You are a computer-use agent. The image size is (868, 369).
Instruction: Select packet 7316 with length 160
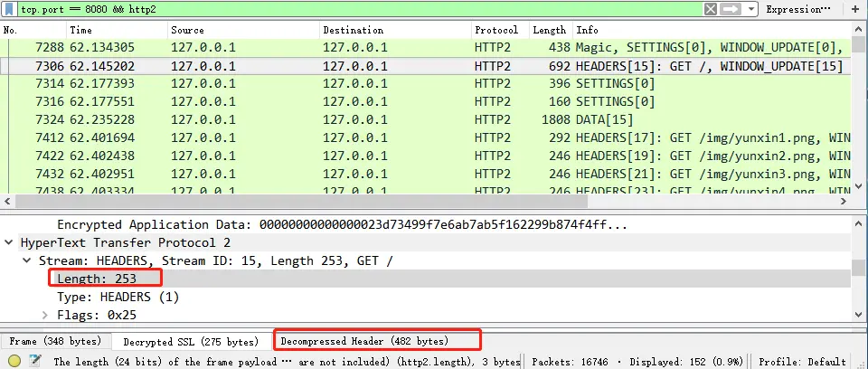[x=426, y=102]
